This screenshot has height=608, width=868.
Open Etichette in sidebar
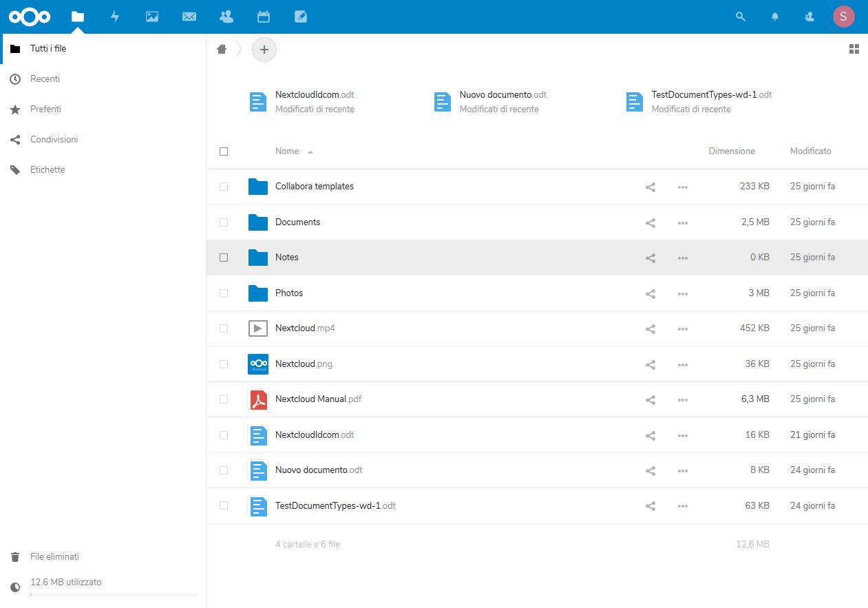coord(103,170)
